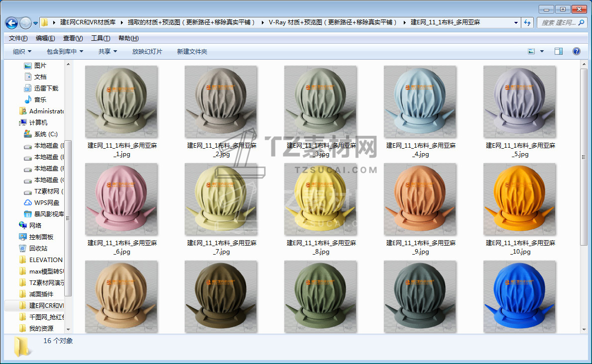Screen dimensions: 592x364
Task: Select thumbnail 建E网_11_1布料_多用亚麻_1.jpg
Action: [x=121, y=102]
